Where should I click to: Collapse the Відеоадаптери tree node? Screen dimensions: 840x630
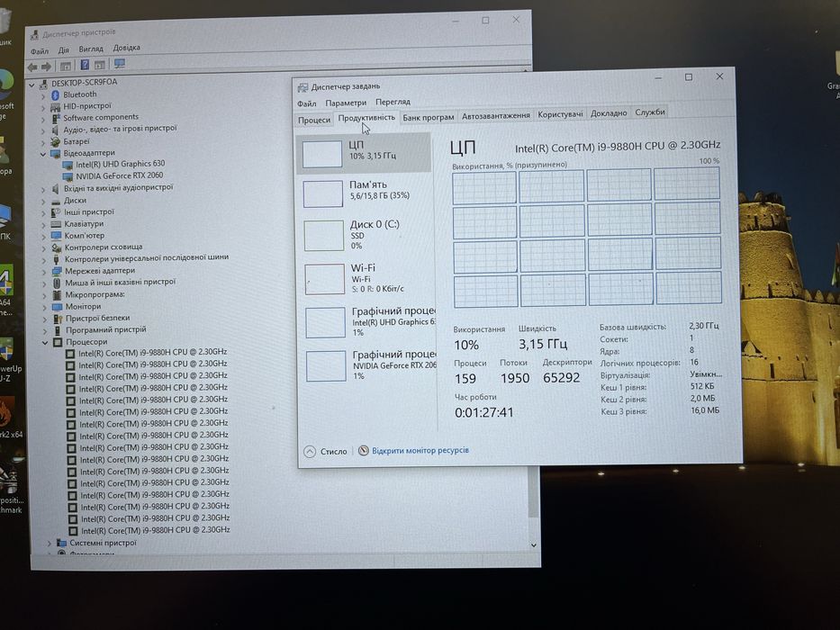(x=43, y=154)
